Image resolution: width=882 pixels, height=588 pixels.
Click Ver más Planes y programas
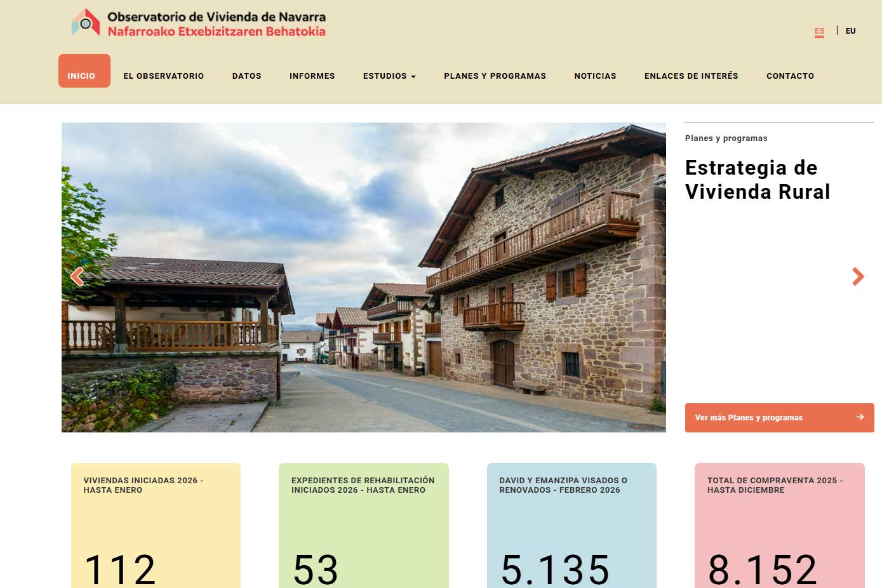point(779,417)
